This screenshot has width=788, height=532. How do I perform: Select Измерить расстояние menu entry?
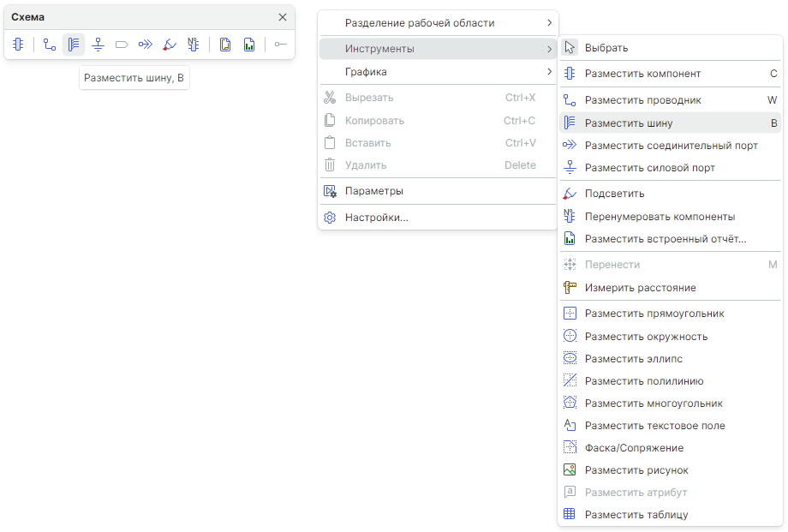point(640,288)
